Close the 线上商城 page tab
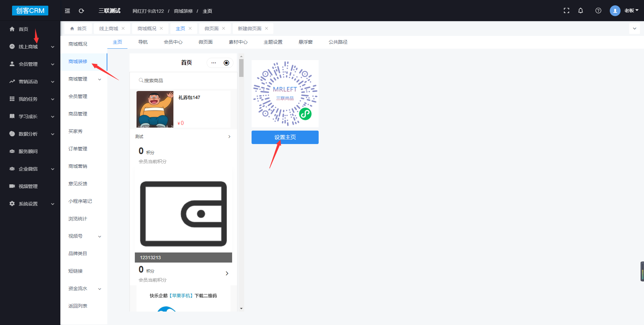The width and height of the screenshot is (644, 325). 123,29
